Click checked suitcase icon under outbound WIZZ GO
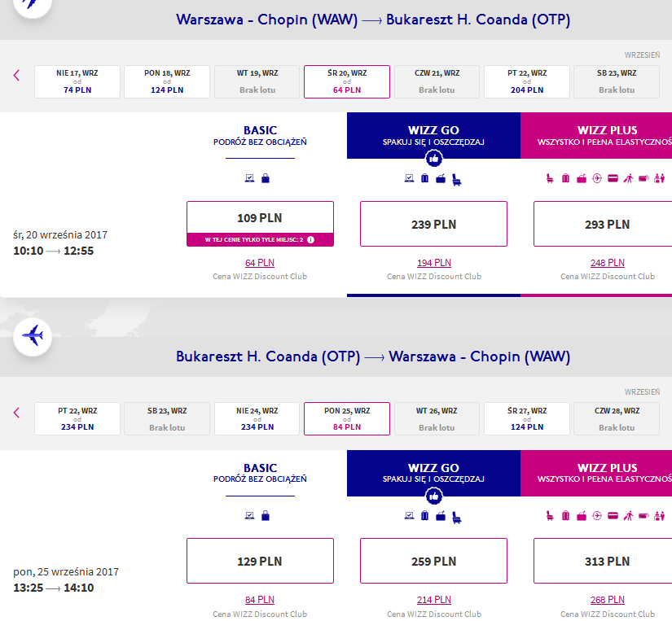 pos(424,178)
